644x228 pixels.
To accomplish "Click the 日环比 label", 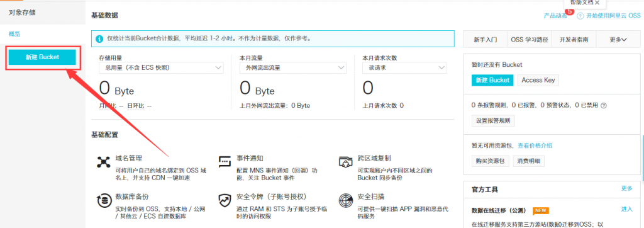I will (136, 106).
